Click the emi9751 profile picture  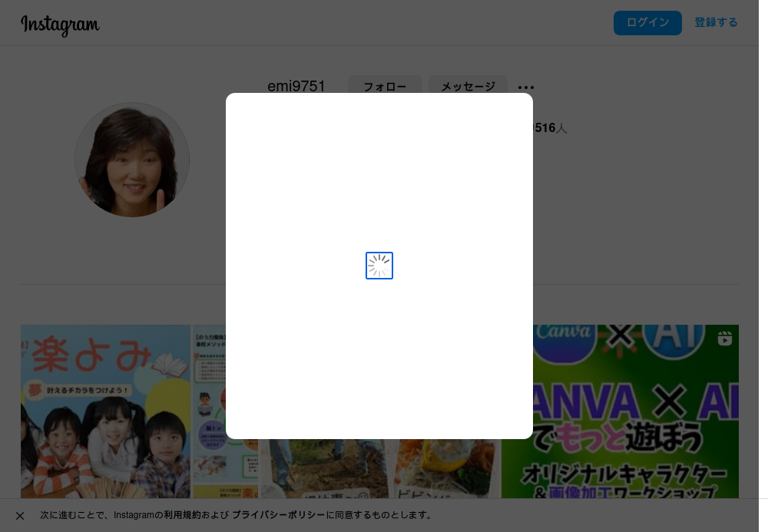[x=132, y=160]
